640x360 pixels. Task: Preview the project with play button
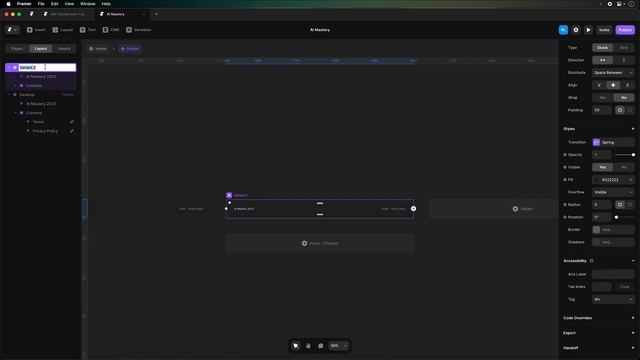(x=588, y=30)
